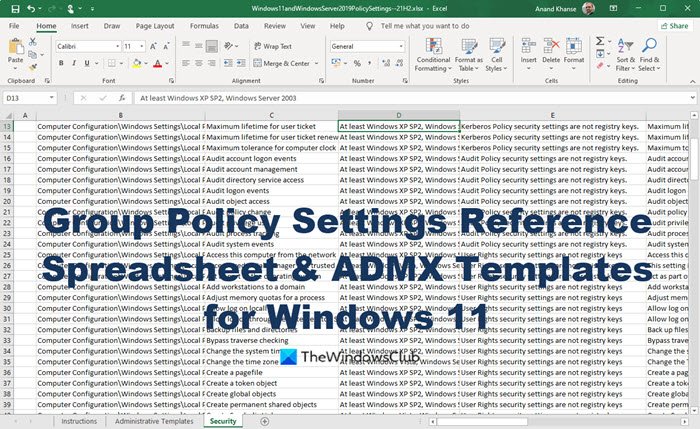
Task: Click the New Sheet plus button
Action: point(265,421)
